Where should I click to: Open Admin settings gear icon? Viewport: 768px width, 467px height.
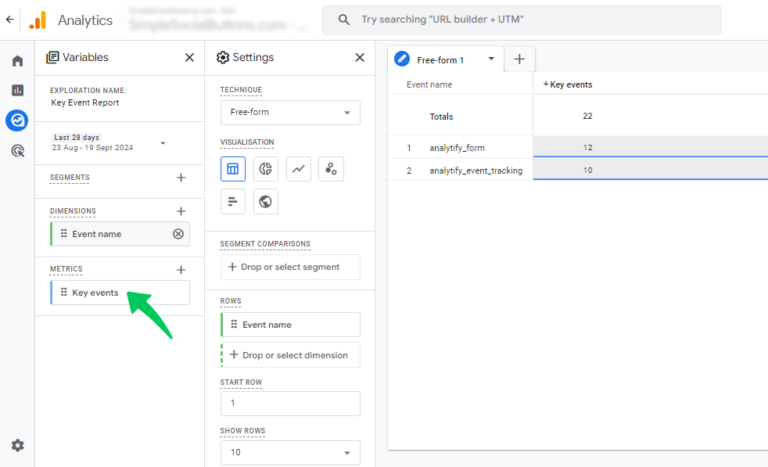[17, 445]
